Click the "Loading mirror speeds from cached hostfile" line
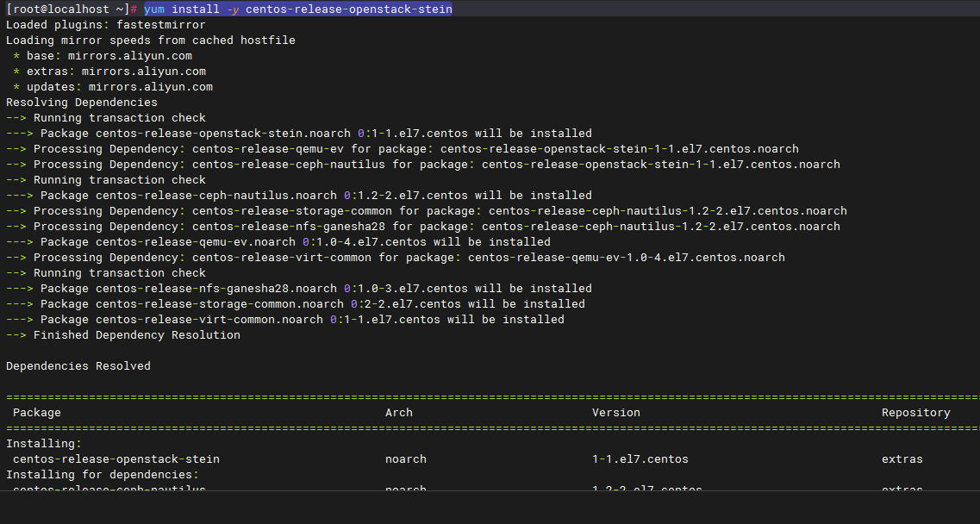Image resolution: width=980 pixels, height=524 pixels. coord(151,41)
